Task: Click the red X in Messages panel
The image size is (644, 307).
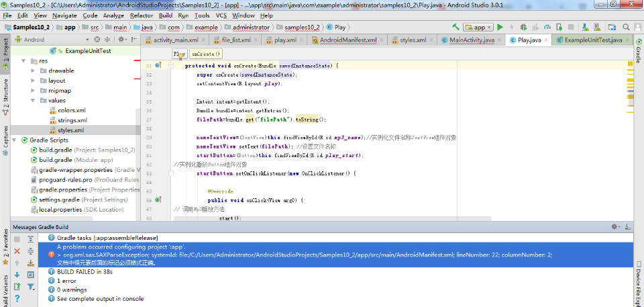Action: point(18,251)
